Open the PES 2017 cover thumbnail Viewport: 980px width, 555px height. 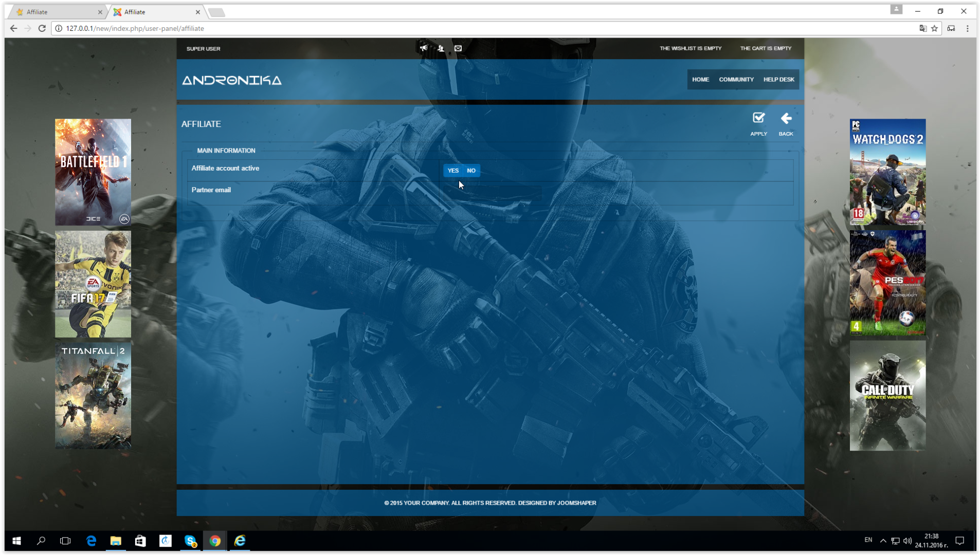point(887,283)
